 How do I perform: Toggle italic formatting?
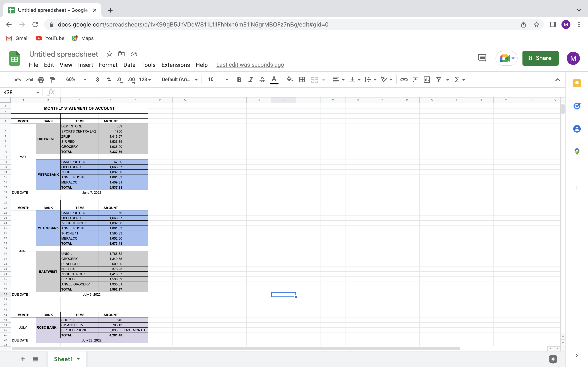click(x=251, y=80)
